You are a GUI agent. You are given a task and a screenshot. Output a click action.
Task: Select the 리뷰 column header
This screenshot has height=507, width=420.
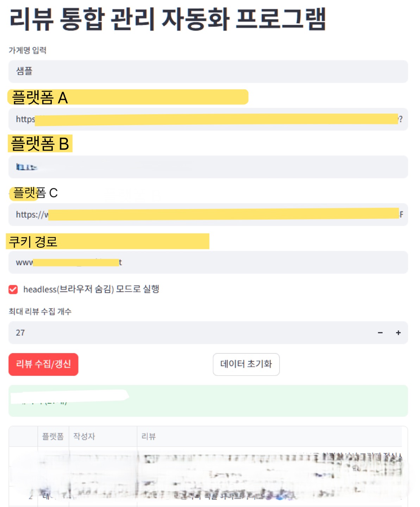click(149, 437)
